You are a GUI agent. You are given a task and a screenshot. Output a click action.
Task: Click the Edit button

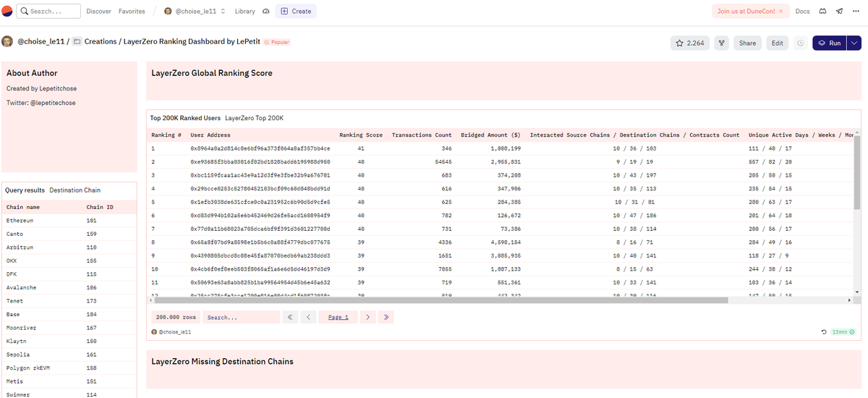coord(778,43)
